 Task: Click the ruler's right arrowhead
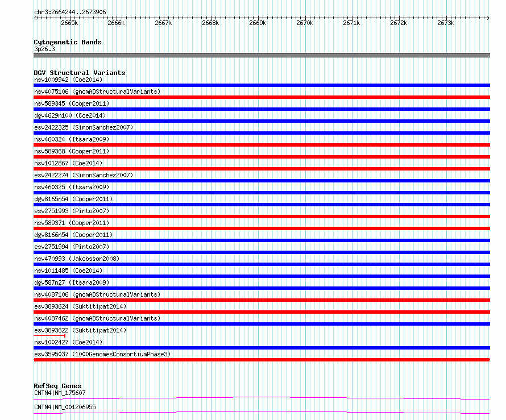pos(488,18)
